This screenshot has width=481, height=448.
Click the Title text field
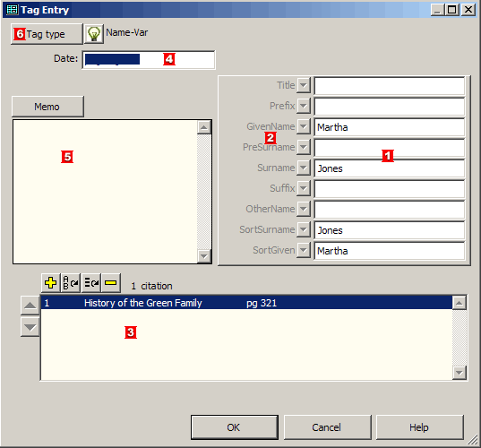[x=390, y=86]
